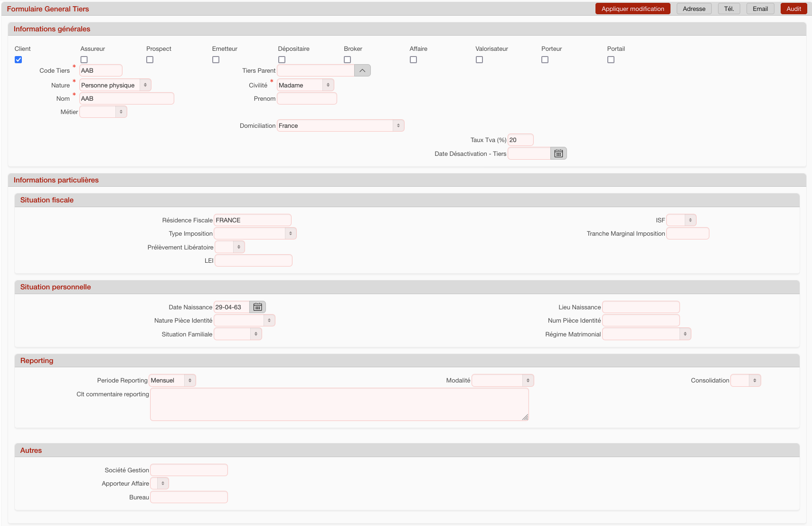The height and width of the screenshot is (526, 812).
Task: Open the Email section
Action: (760, 9)
